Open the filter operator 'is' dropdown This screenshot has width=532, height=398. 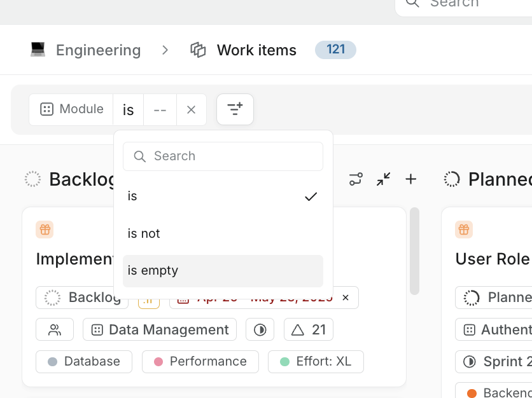(129, 110)
